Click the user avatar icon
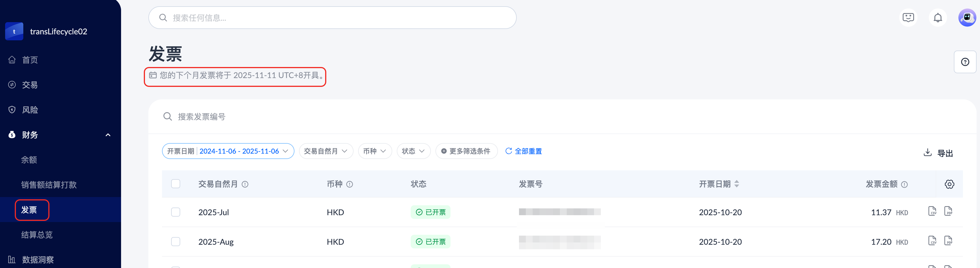980x268 pixels. coord(967,18)
